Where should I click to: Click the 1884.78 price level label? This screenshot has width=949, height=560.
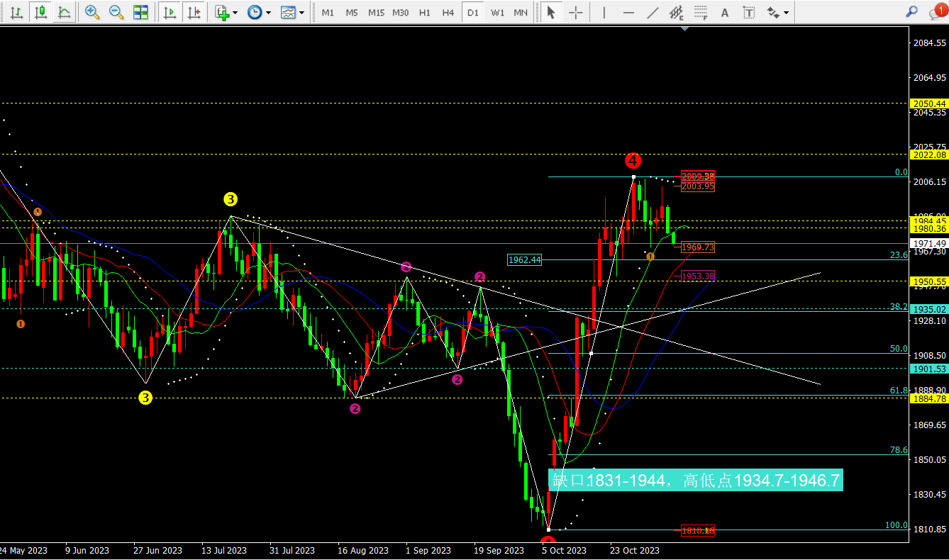tap(928, 398)
